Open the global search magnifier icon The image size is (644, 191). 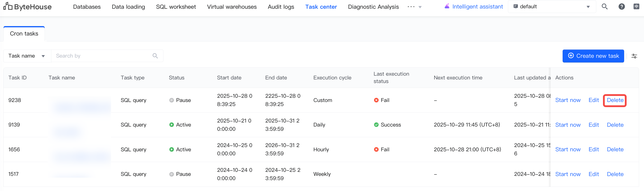coord(605,7)
